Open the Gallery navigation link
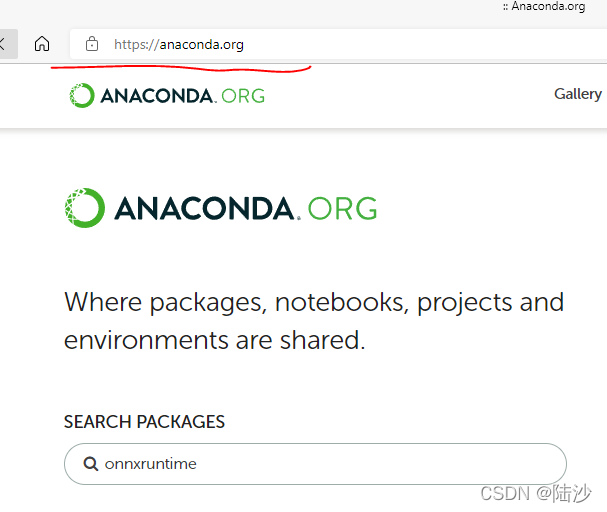607x512 pixels. click(578, 94)
